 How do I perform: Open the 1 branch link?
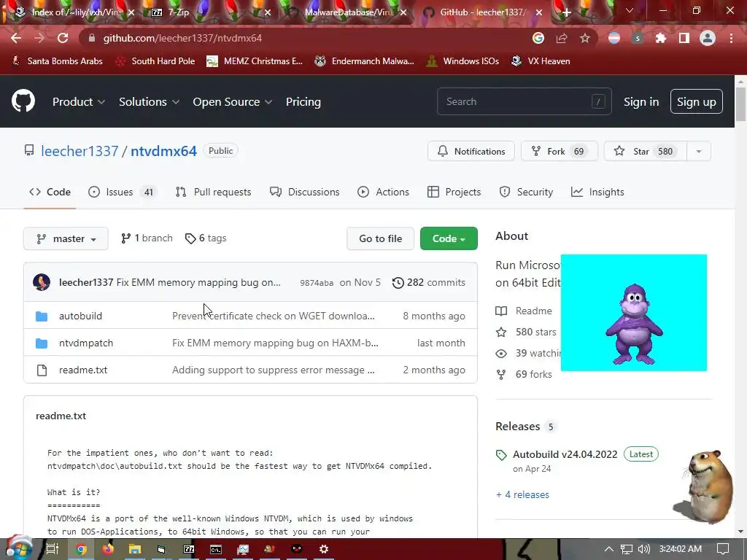[147, 238]
